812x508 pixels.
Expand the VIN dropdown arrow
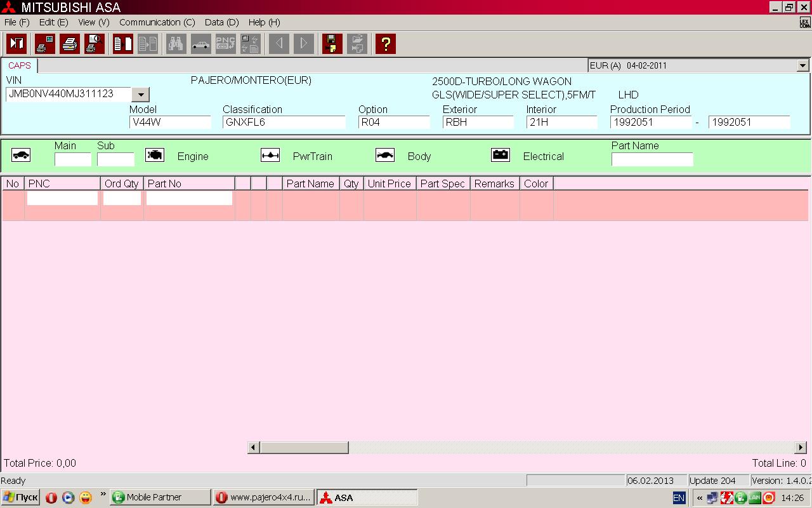[140, 95]
